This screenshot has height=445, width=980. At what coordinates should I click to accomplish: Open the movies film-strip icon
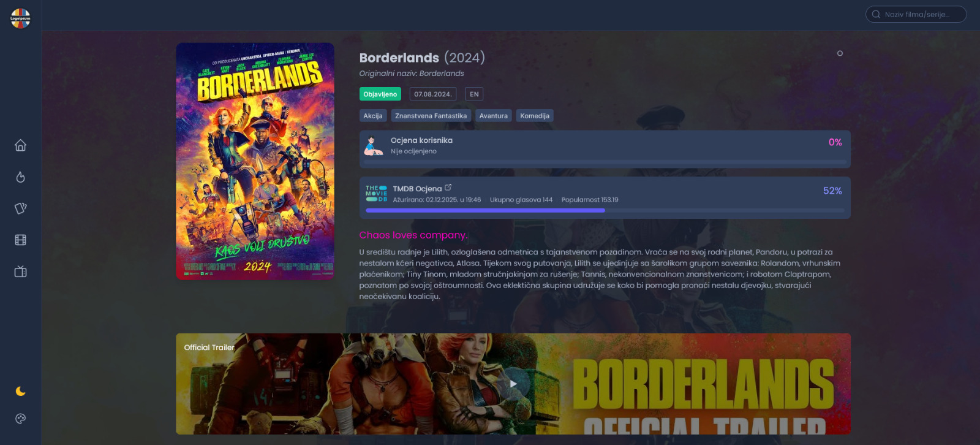coord(20,240)
